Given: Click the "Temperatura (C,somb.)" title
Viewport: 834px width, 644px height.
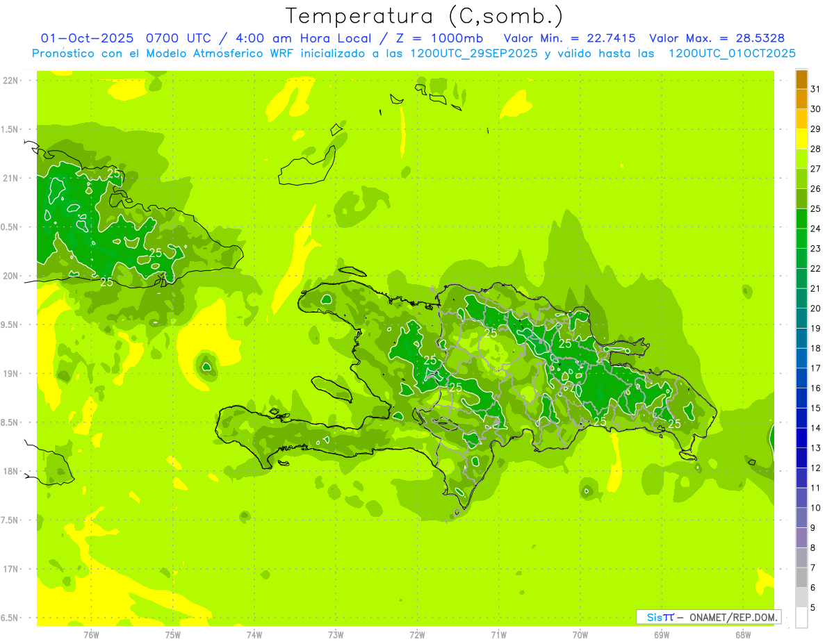Looking at the screenshot, I should click(x=425, y=15).
